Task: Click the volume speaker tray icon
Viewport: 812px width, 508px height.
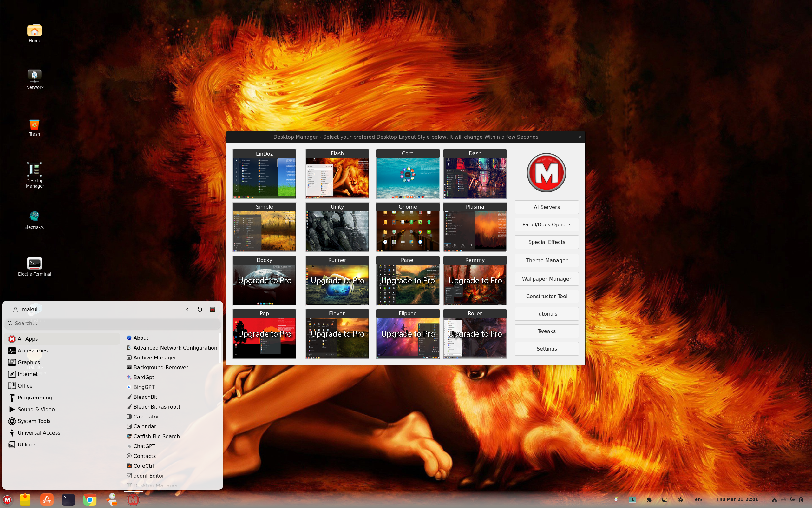Action: [x=783, y=500]
